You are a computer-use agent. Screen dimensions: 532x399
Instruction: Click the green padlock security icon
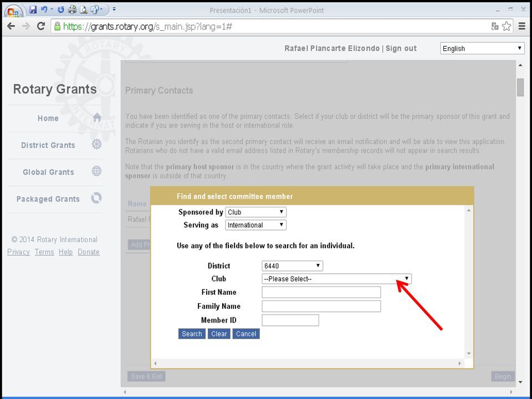point(57,26)
